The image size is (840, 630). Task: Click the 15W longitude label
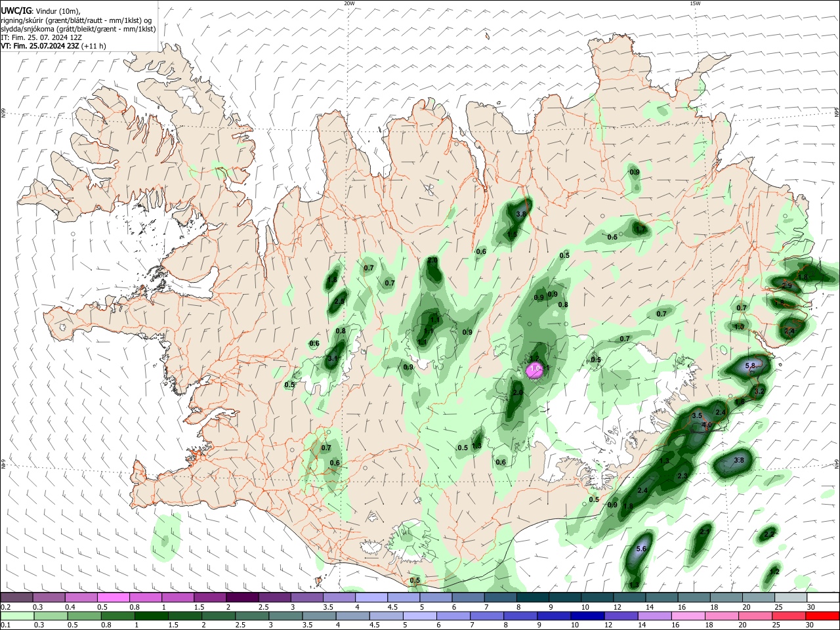pyautogui.click(x=694, y=3)
